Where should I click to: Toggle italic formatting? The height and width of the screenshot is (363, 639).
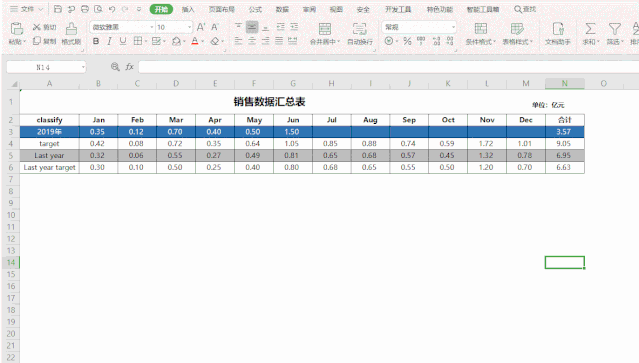(x=109, y=41)
